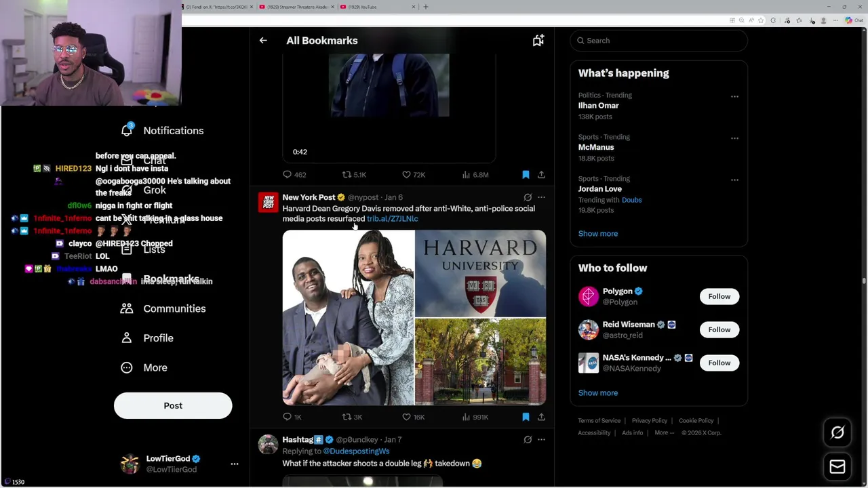Screen dimensions: 868x488
Task: Open the couple with baby photo
Action: 348,317
